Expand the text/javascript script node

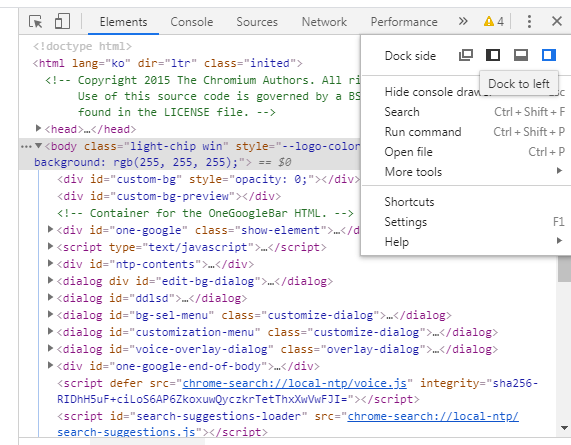[51, 246]
